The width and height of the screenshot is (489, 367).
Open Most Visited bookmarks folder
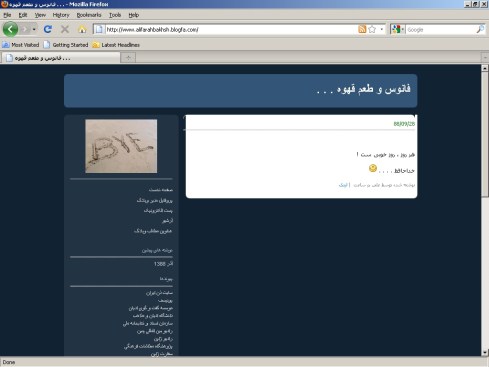21,45
